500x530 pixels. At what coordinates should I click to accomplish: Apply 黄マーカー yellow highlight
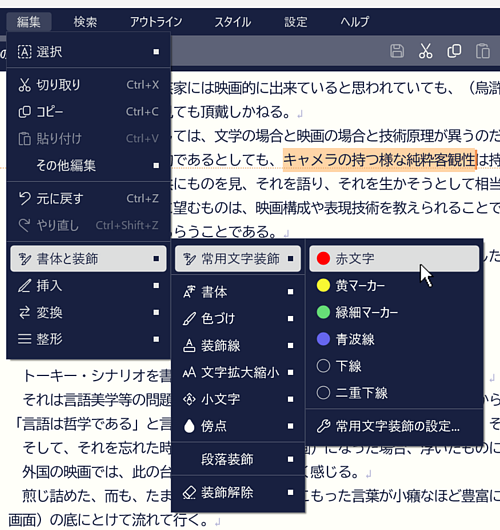tap(394, 286)
